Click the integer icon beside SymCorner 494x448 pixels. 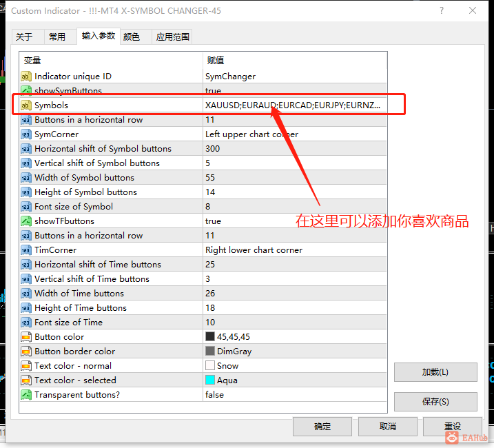[x=26, y=134]
